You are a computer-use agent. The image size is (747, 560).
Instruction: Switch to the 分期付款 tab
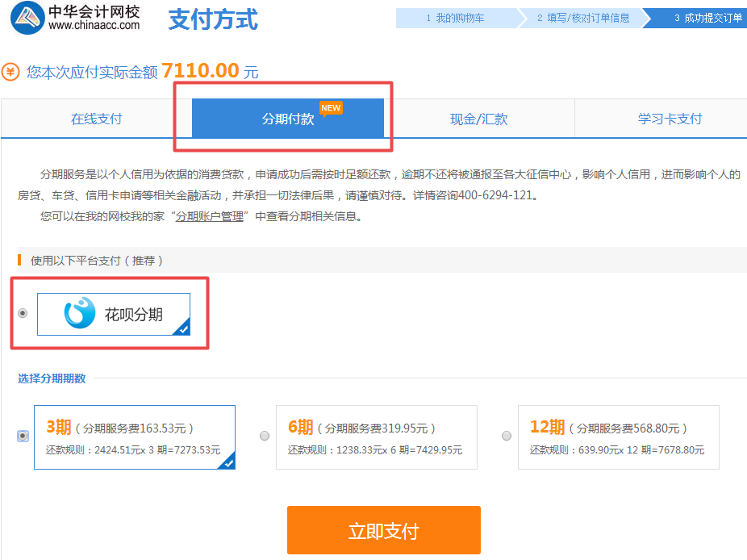tap(288, 119)
